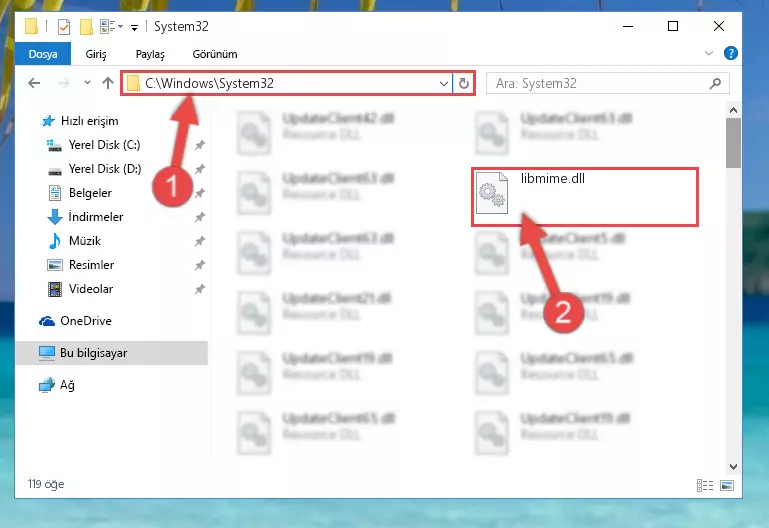The height and width of the screenshot is (528, 769).
Task: Click the Properties quick access icon
Action: click(x=64, y=26)
